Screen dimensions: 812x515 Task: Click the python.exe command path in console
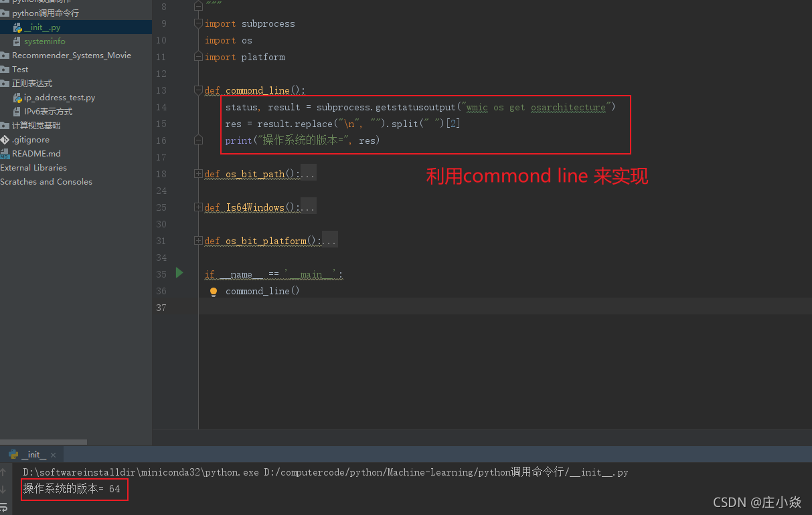pos(141,472)
